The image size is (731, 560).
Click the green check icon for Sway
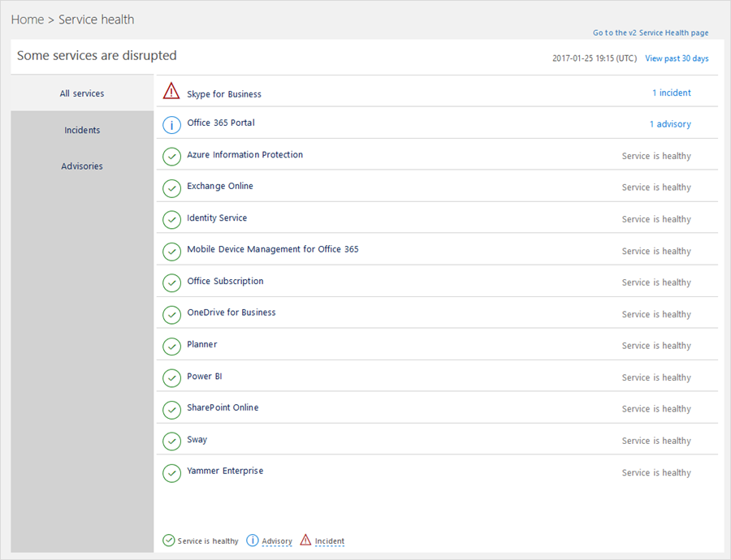171,442
